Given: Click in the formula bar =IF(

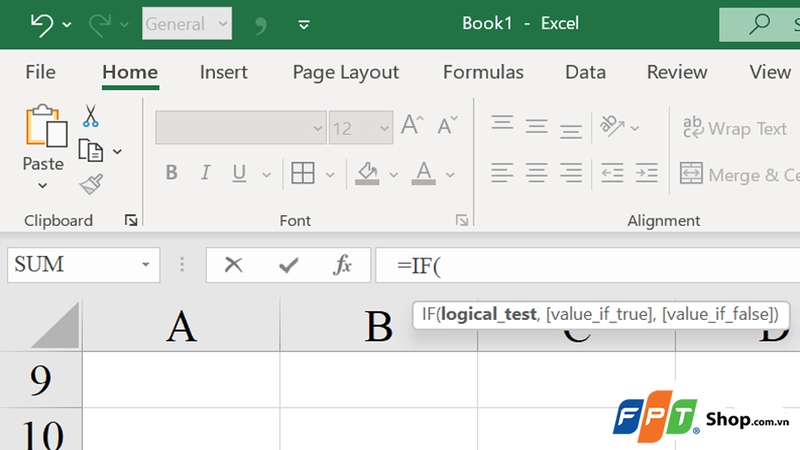Looking at the screenshot, I should coord(588,265).
